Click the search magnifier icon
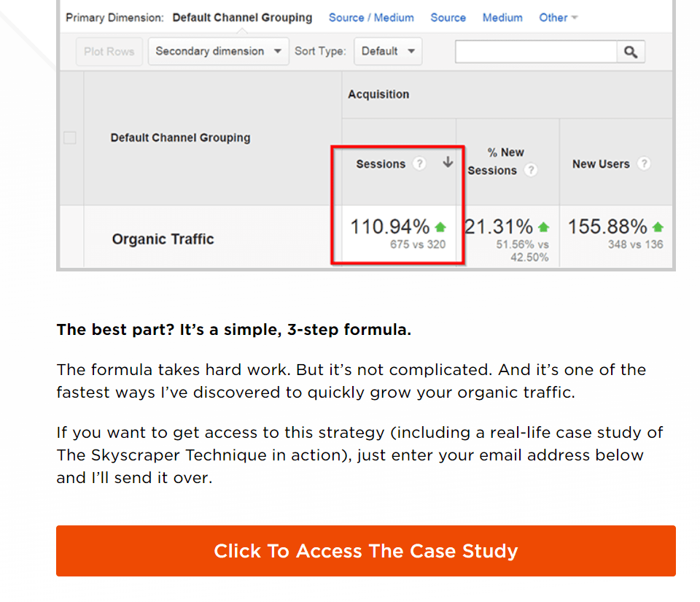Screen dimensions: 700x602 point(630,51)
